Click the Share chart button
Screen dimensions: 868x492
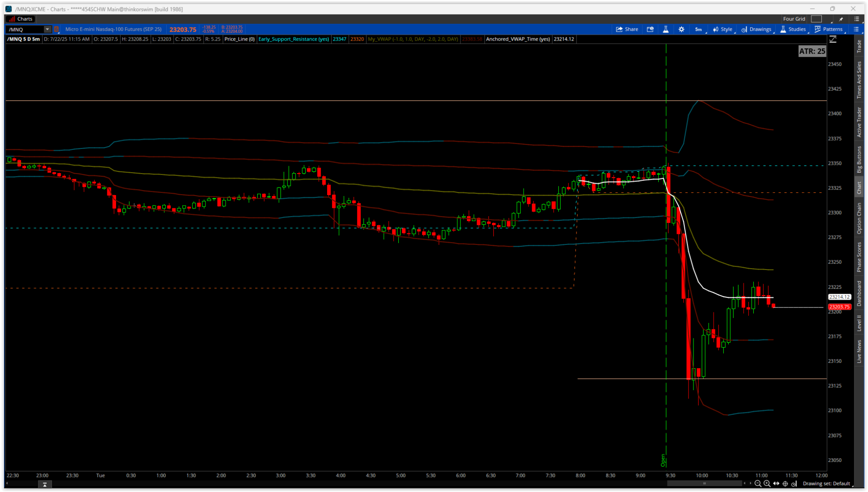coord(627,29)
